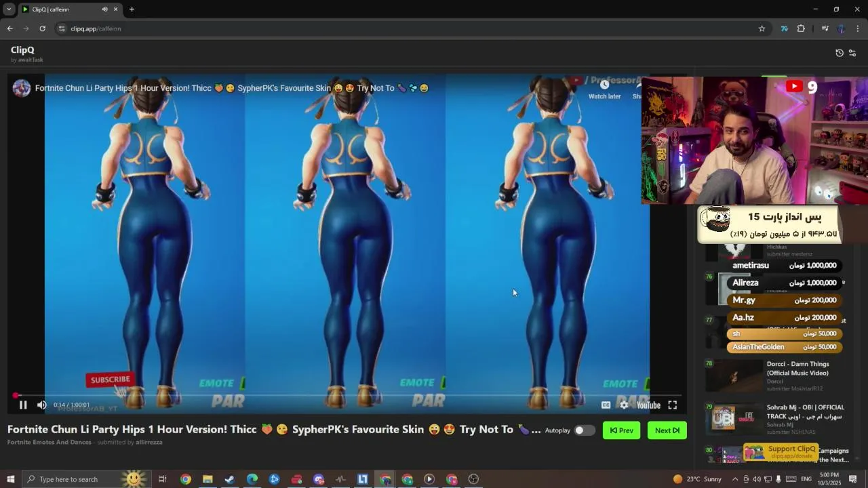This screenshot has height=488, width=868.
Task: Open media control playlist icon in toolbar
Action: click(x=825, y=28)
